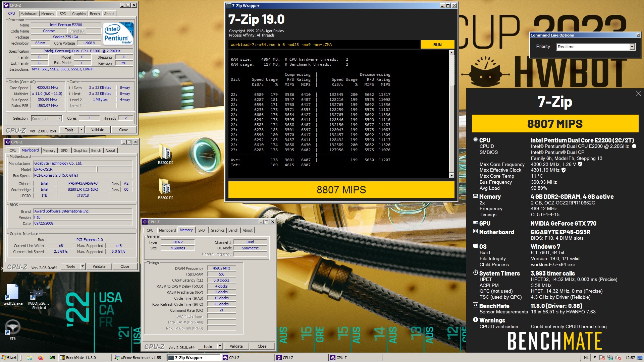
Task: Open SPD tab in CPU-Z Mainboard window
Action: 64,150
